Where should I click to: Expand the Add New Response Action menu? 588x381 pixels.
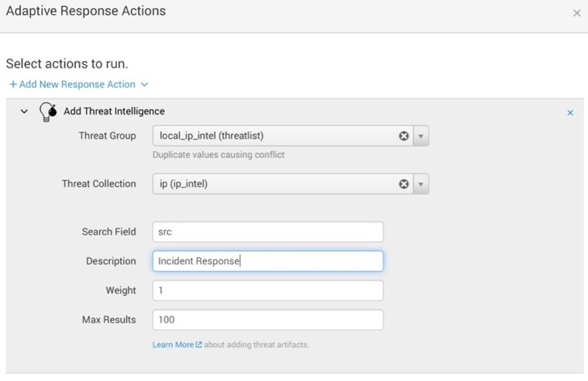[x=144, y=84]
